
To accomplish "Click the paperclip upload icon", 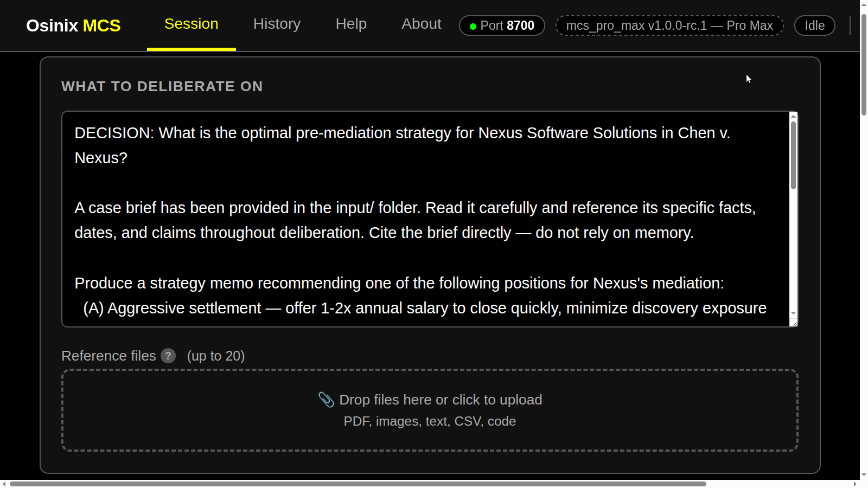I will point(326,400).
